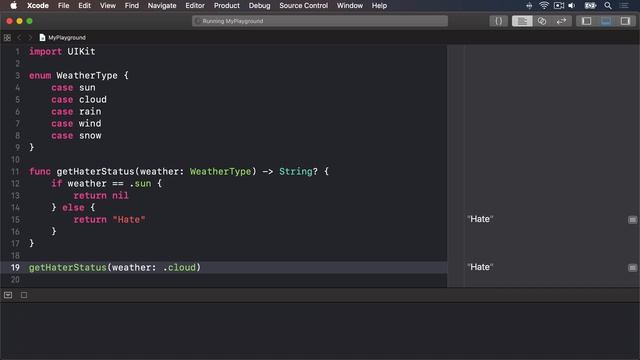Open the Apple menu
Screen dimensions: 640x360
13,5
